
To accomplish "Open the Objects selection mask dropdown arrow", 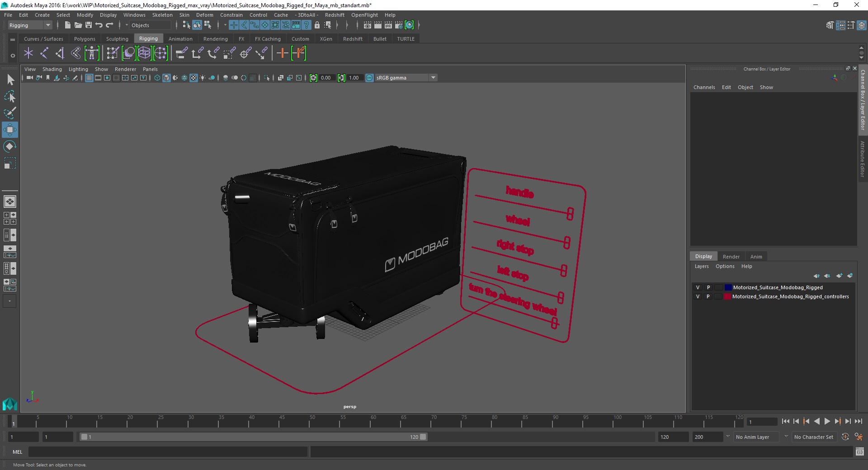I will pyautogui.click(x=127, y=25).
